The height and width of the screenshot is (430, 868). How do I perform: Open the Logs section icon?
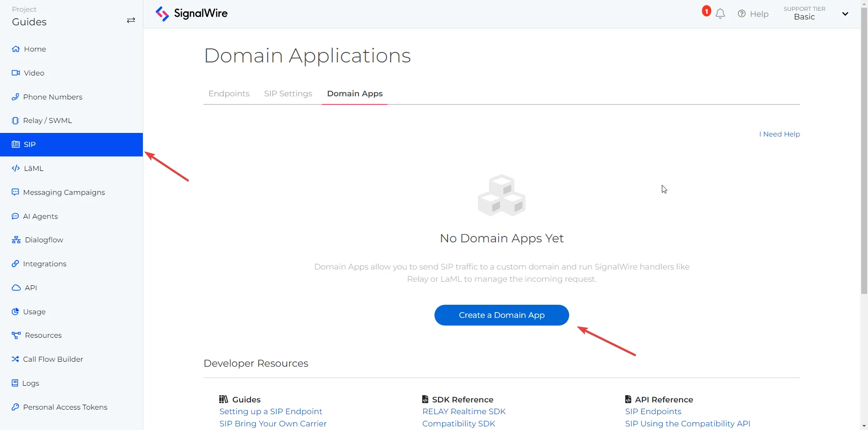(x=15, y=383)
